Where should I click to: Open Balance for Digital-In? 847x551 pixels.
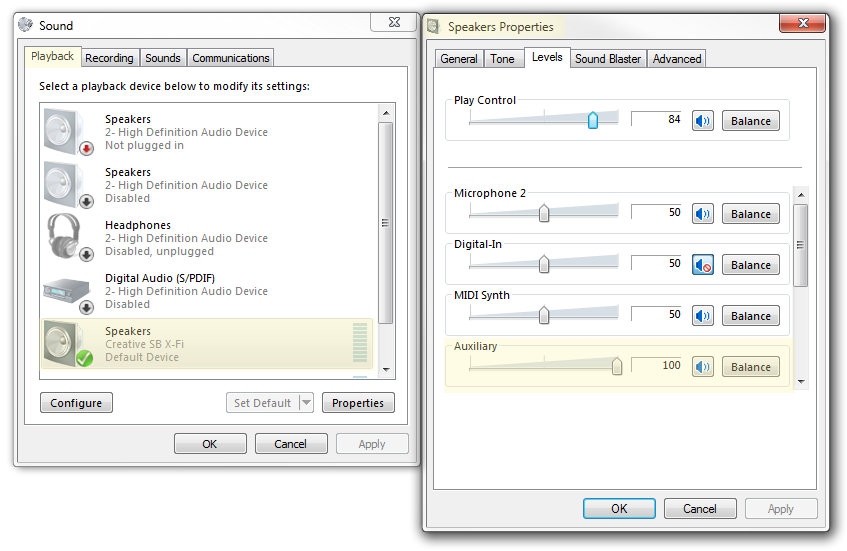(750, 265)
